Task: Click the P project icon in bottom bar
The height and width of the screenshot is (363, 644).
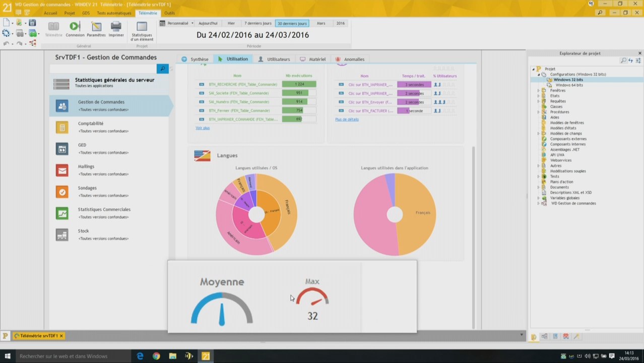Action: pos(6,335)
